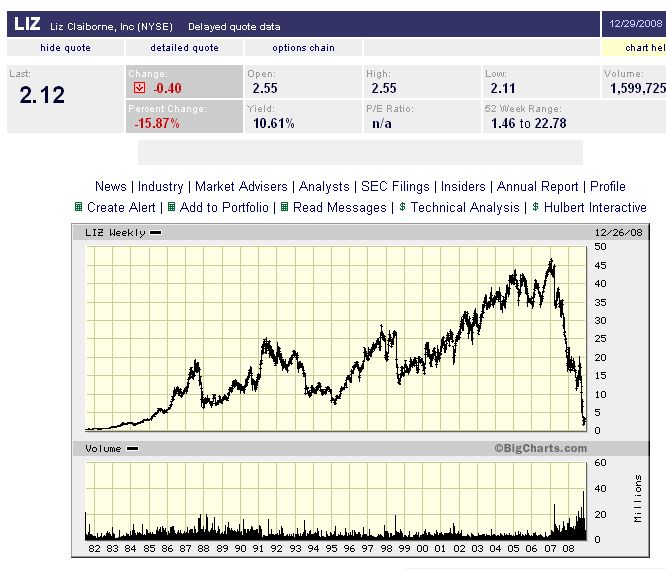Click the last price value 2.12
The image size is (666, 569).
42,95
